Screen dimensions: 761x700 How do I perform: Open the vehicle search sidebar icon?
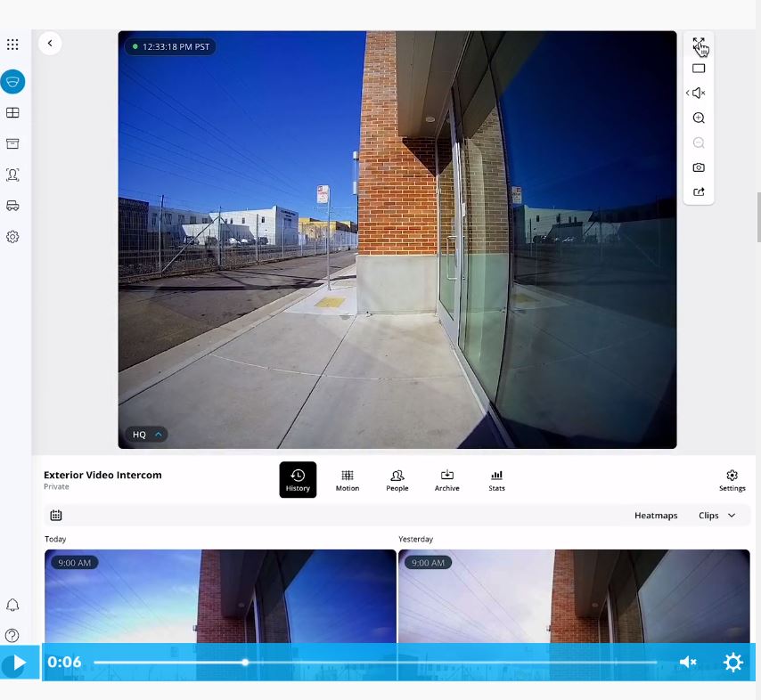pyautogui.click(x=12, y=206)
